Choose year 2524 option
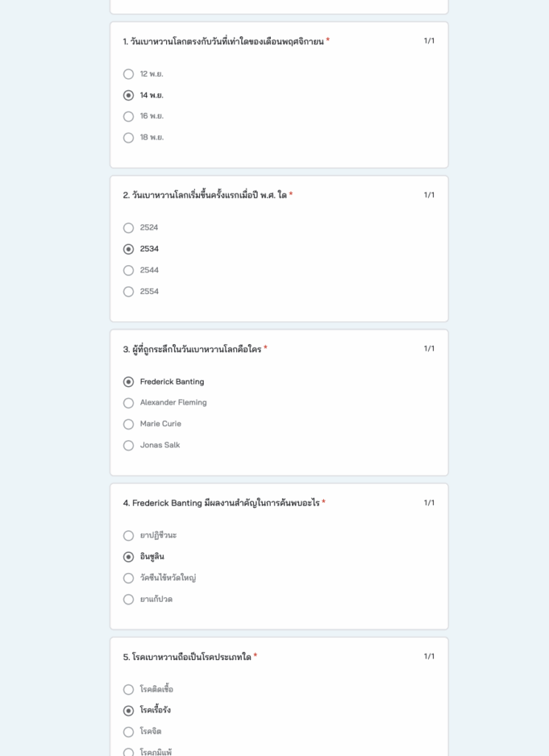Image resolution: width=549 pixels, height=756 pixels. [128, 228]
